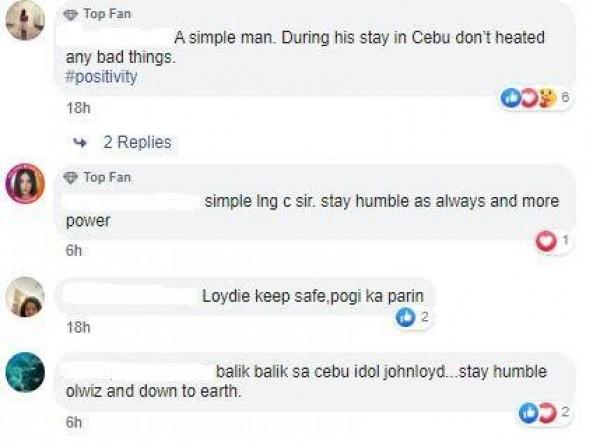This screenshot has height=443, width=600.
Task: Click the "Top Fan" label on the second comment
Action: (107, 177)
